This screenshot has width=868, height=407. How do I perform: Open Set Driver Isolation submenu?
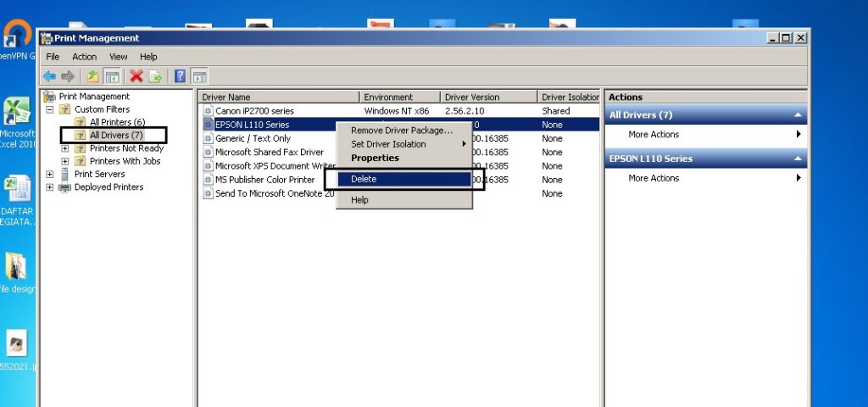coord(404,144)
